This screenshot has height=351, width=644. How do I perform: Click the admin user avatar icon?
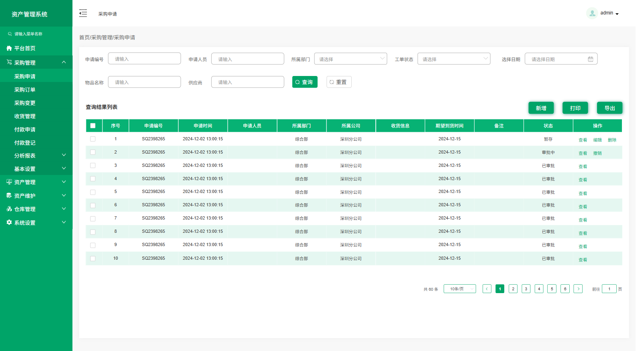pos(592,13)
